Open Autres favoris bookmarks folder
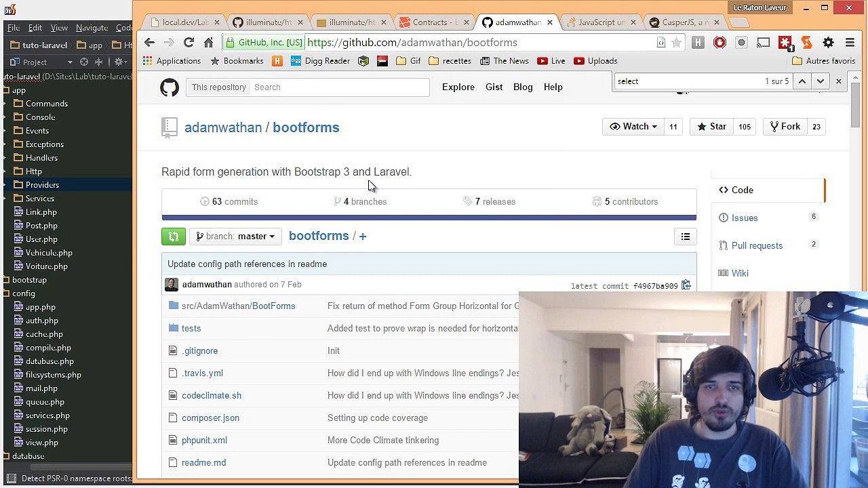 (x=824, y=61)
